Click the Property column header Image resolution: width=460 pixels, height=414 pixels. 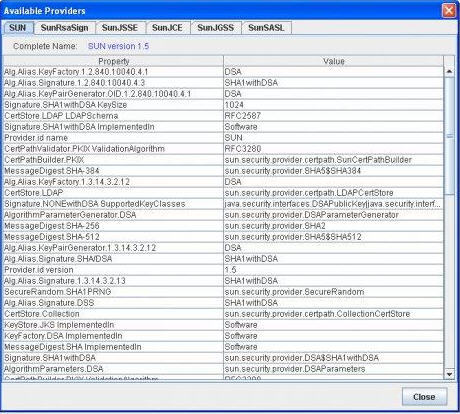[x=113, y=61]
